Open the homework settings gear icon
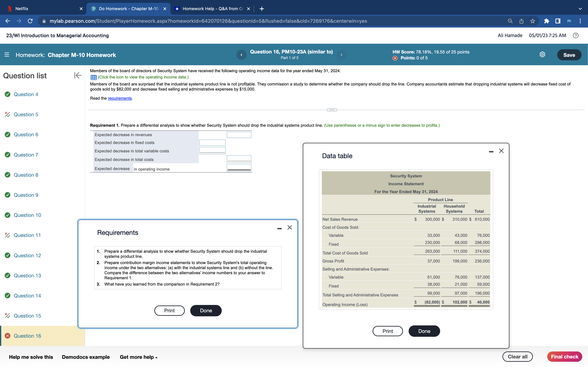The image size is (588, 367). pos(542,55)
